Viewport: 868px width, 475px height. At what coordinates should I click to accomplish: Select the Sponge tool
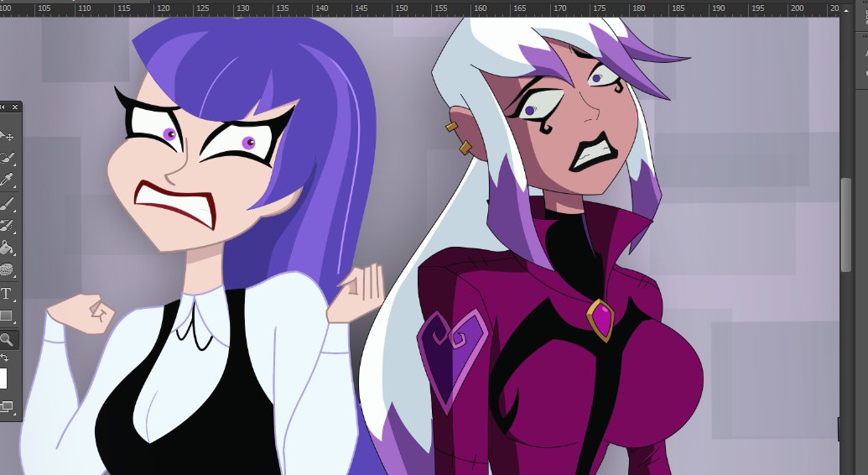coord(7,270)
